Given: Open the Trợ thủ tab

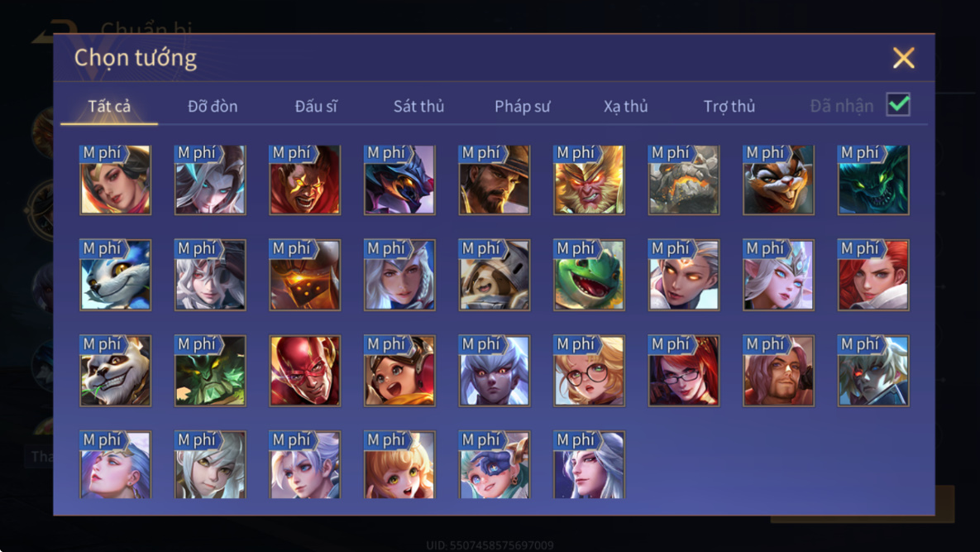Looking at the screenshot, I should 729,106.
